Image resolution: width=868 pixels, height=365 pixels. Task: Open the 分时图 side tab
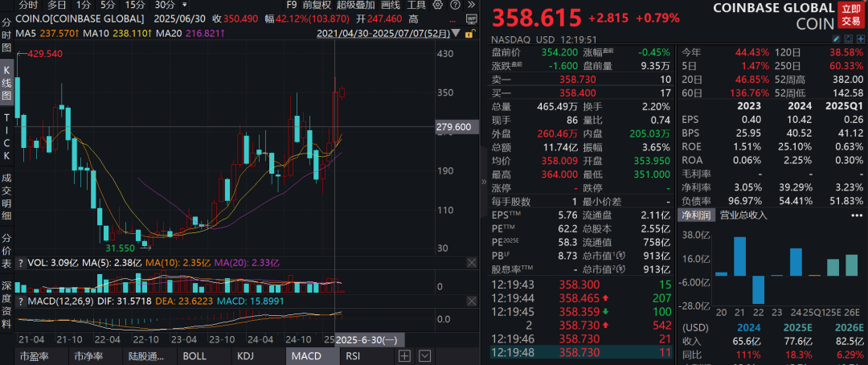tap(7, 35)
